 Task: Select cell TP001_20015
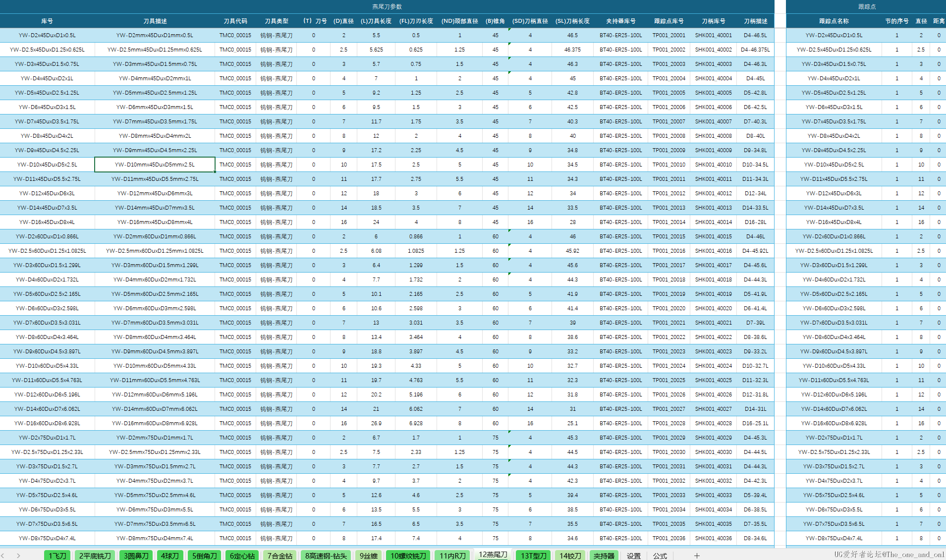coord(669,236)
